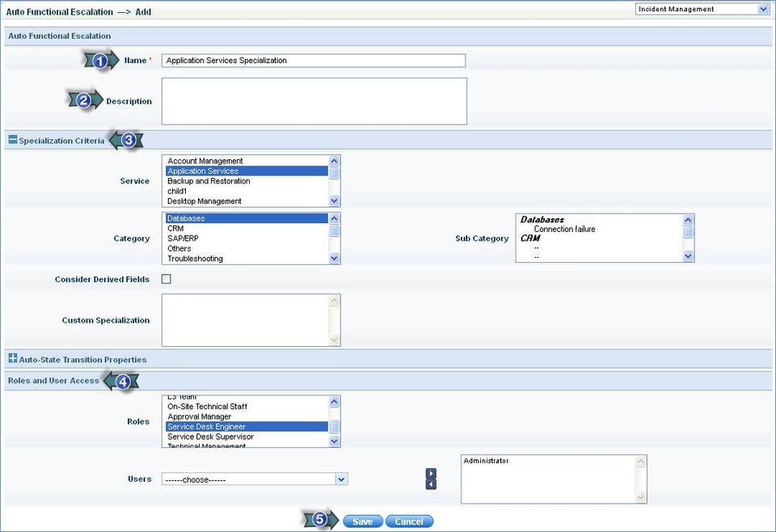776x532 pixels.
Task: Collapse the Specialization Criteria section
Action: pyautogui.click(x=13, y=140)
